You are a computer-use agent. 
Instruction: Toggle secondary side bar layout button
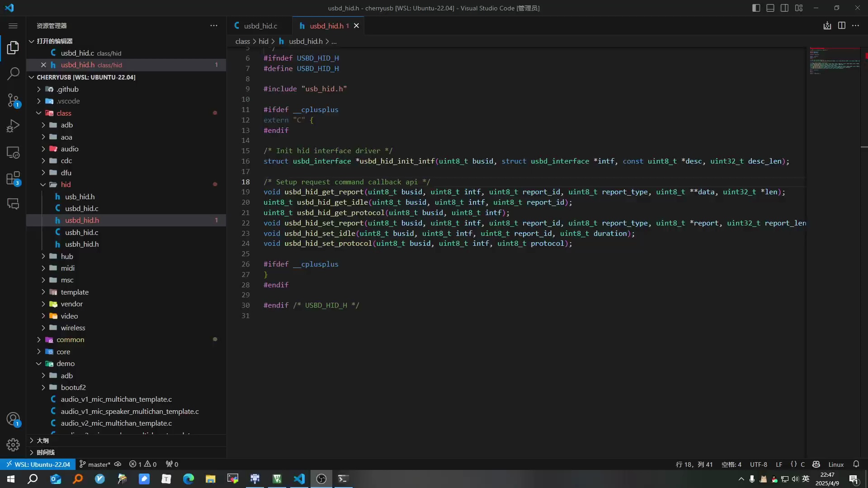784,8
